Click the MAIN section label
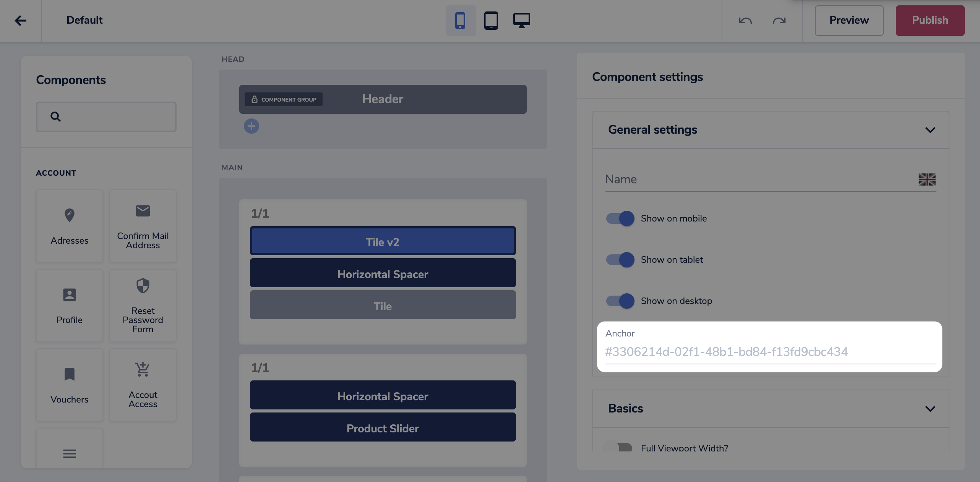This screenshot has width=980, height=482. (x=232, y=168)
